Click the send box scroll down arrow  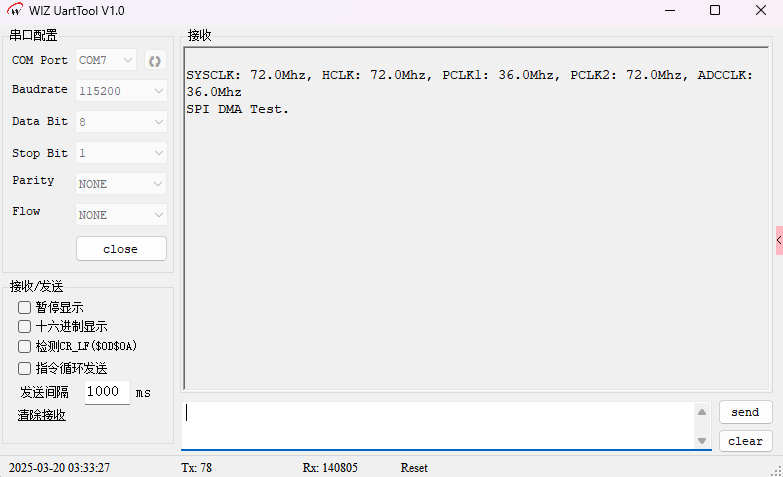point(702,440)
